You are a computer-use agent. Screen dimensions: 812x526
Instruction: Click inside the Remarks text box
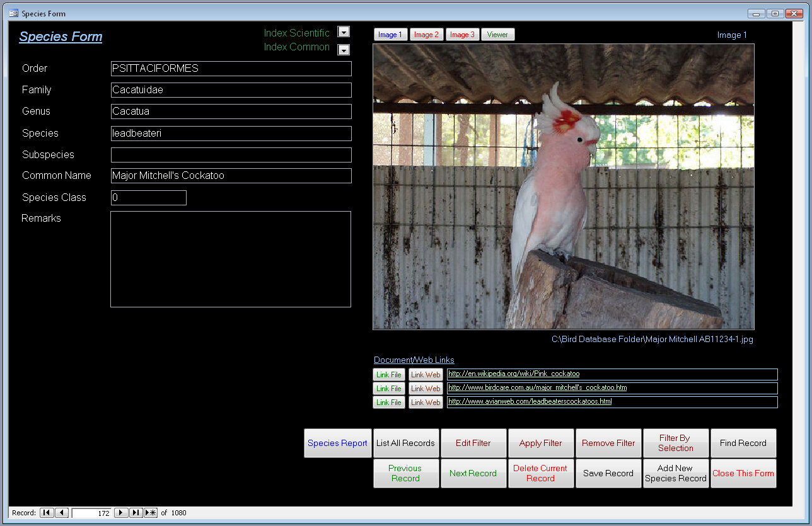(x=231, y=258)
